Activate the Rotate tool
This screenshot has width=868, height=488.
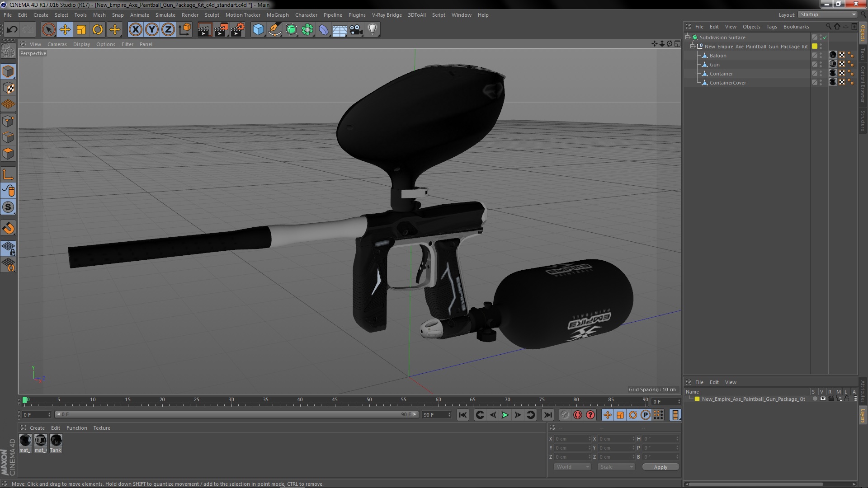coord(98,30)
